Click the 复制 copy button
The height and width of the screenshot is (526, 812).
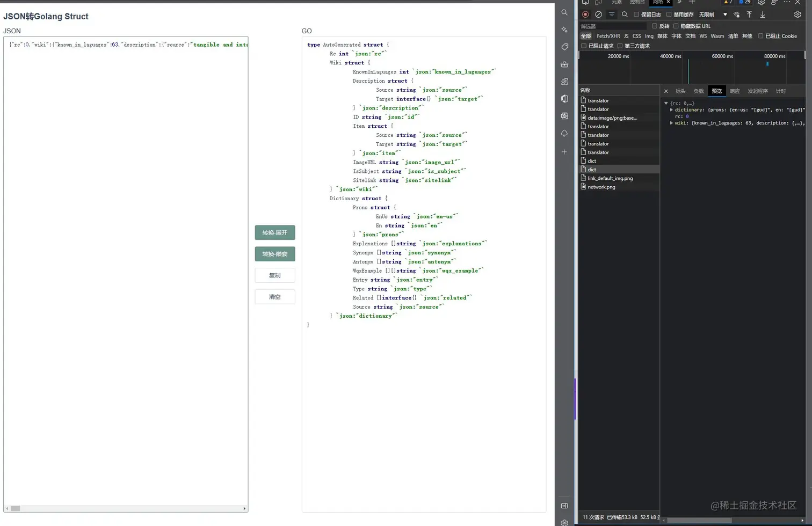point(275,275)
